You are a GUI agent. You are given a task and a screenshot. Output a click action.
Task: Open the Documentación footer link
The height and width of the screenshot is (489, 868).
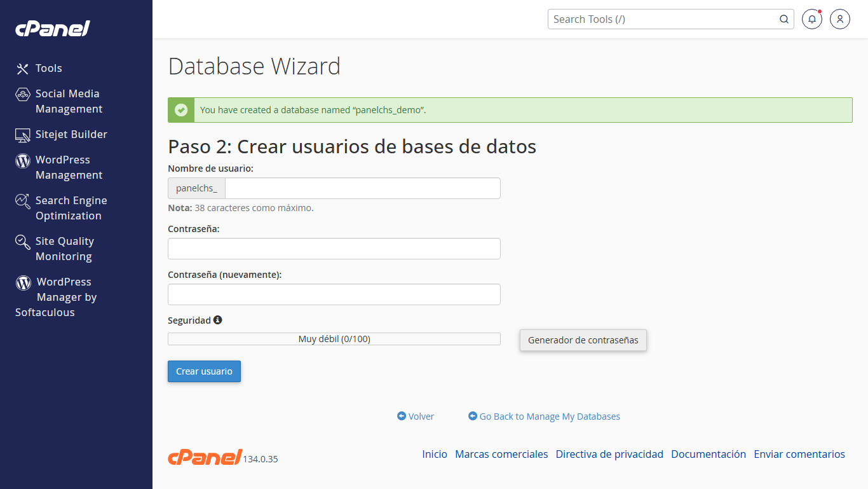[x=709, y=454]
